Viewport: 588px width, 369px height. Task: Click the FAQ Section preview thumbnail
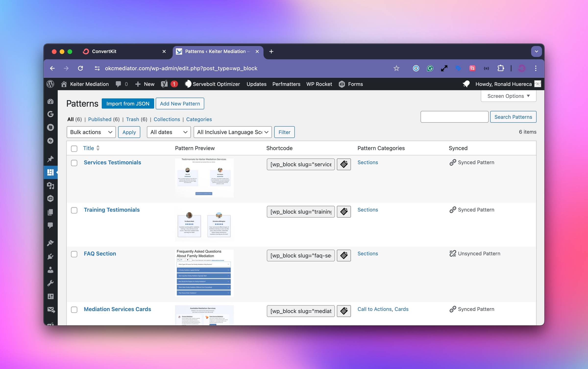(x=204, y=273)
